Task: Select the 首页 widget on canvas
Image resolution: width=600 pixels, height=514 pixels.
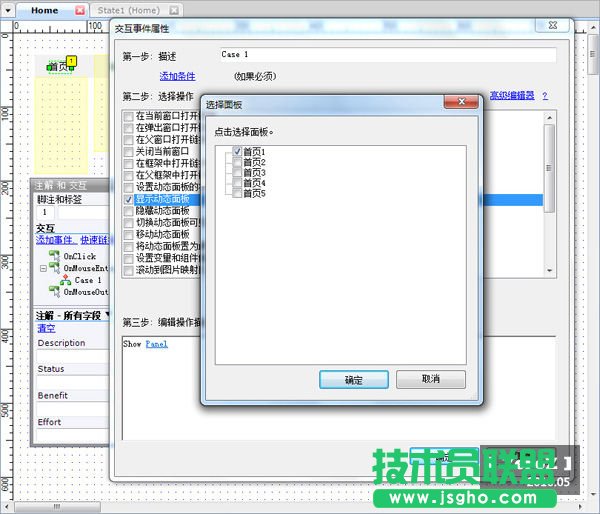Action: pos(60,67)
